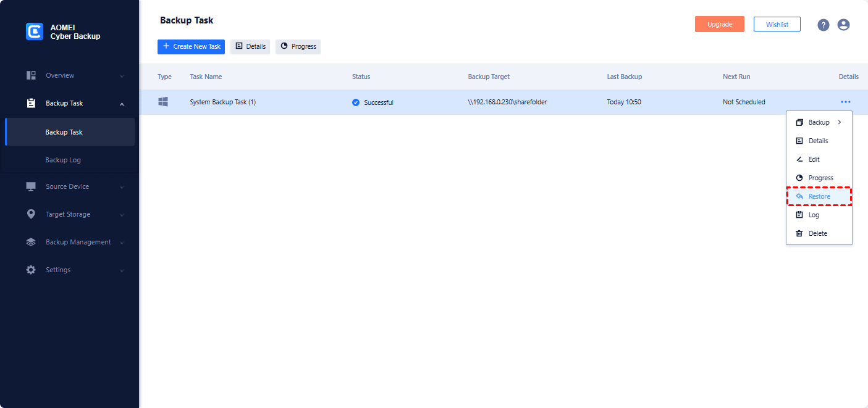Click the 'Successful' status text
Screen dimensions: 868x408
tap(379, 102)
